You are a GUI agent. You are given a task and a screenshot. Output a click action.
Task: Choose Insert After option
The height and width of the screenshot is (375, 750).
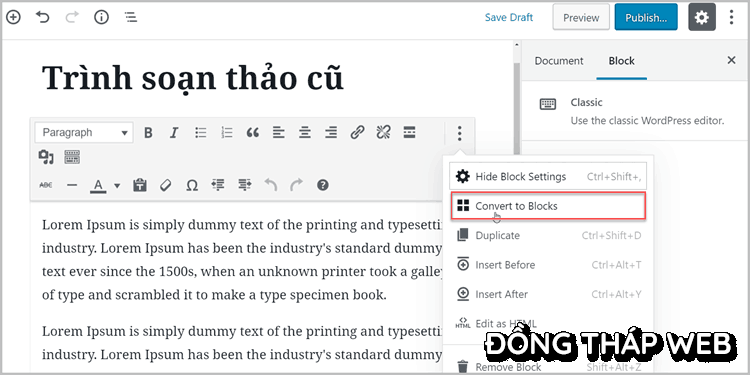pos(548,294)
